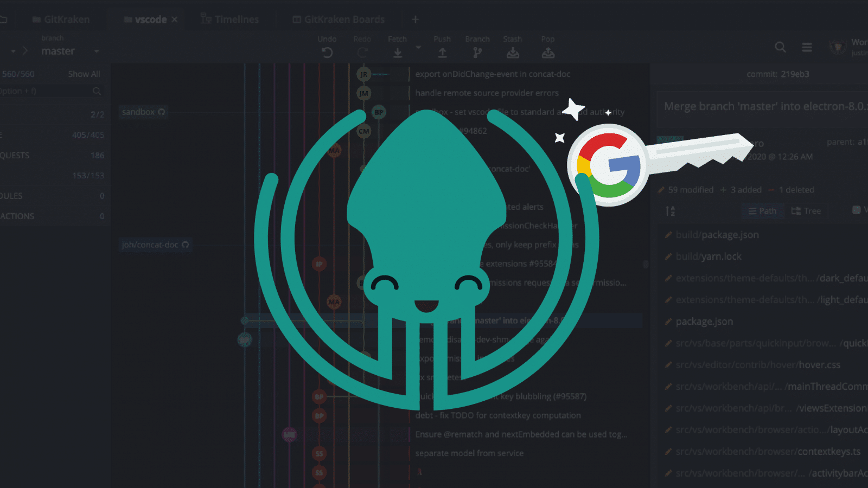Click the Push upload-arrow icon
This screenshot has width=868, height=488.
tap(442, 53)
